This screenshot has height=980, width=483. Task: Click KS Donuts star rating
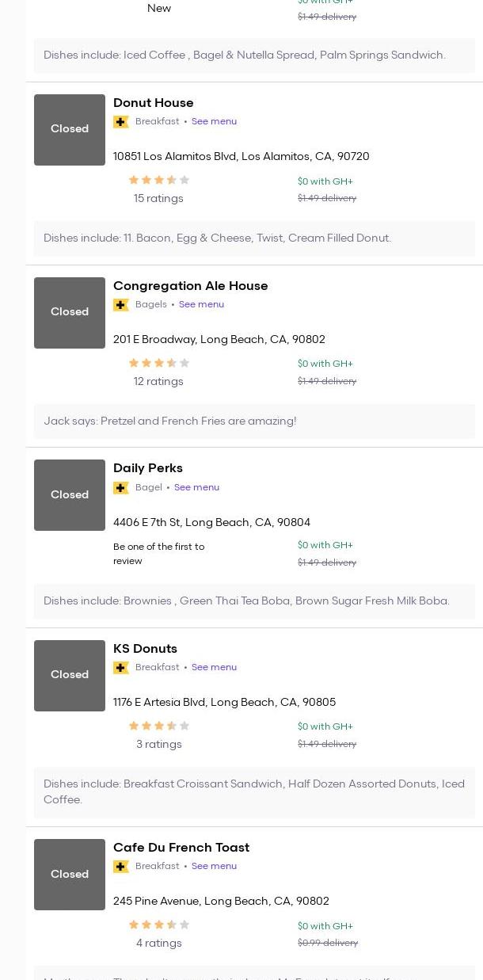(x=158, y=726)
